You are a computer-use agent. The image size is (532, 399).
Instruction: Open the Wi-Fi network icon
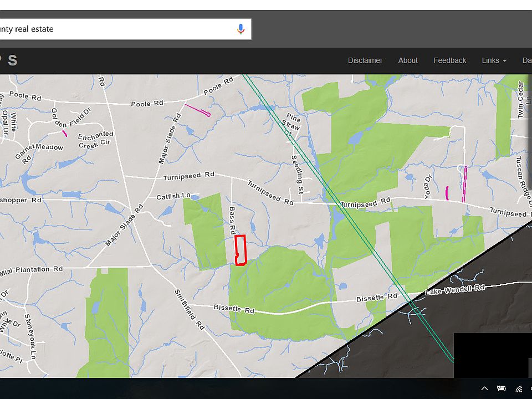click(519, 388)
